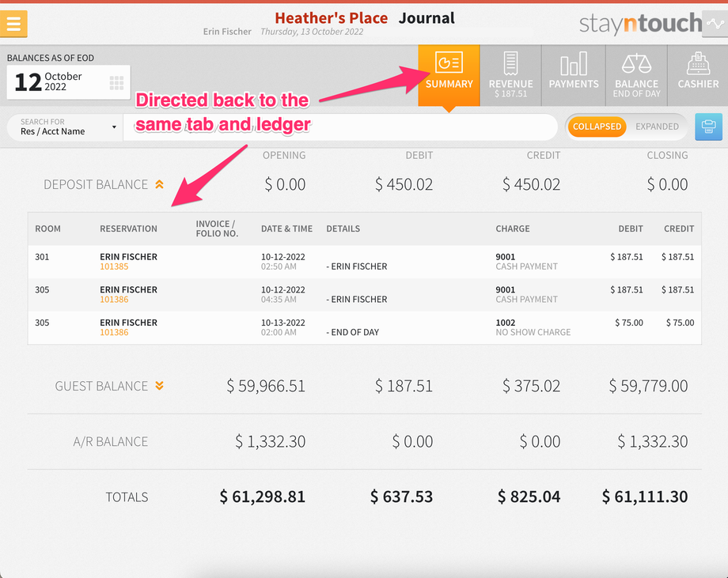Click the blue print icon button

point(708,127)
